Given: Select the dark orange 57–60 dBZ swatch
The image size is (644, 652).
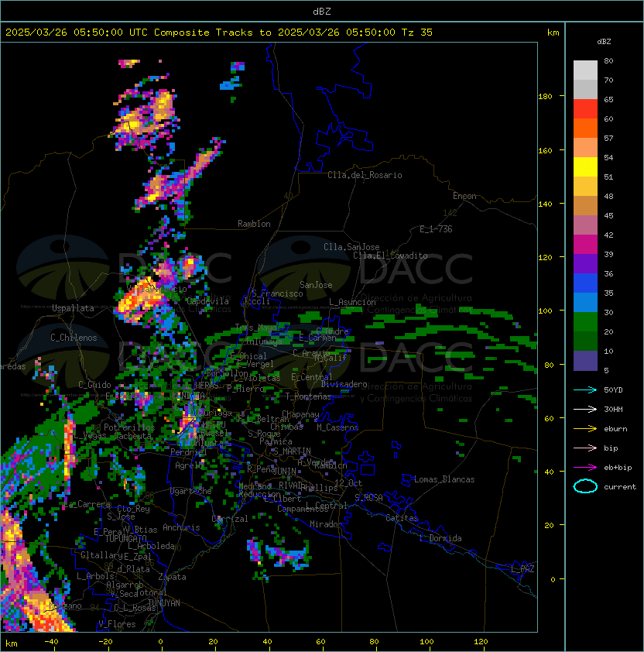Looking at the screenshot, I should point(585,129).
